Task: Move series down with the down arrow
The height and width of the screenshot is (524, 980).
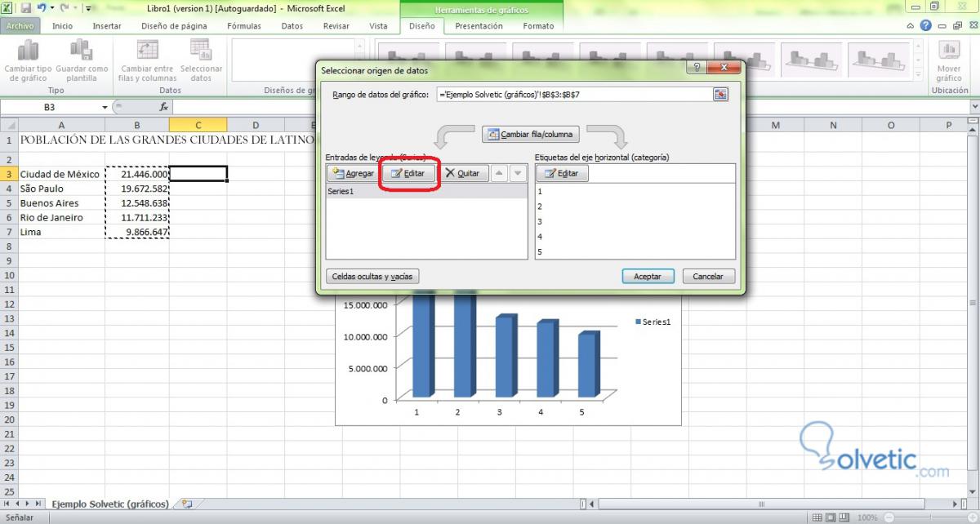Action: (517, 173)
